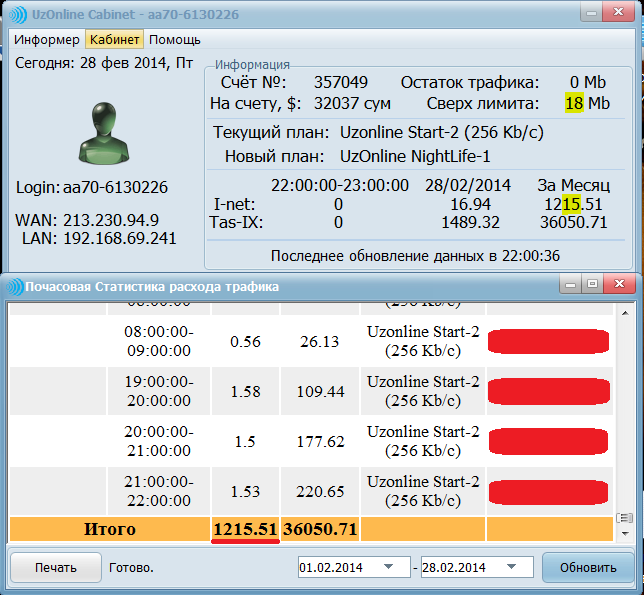Open the start date 01.02.2014 dropdown
644x595 pixels.
tap(388, 567)
